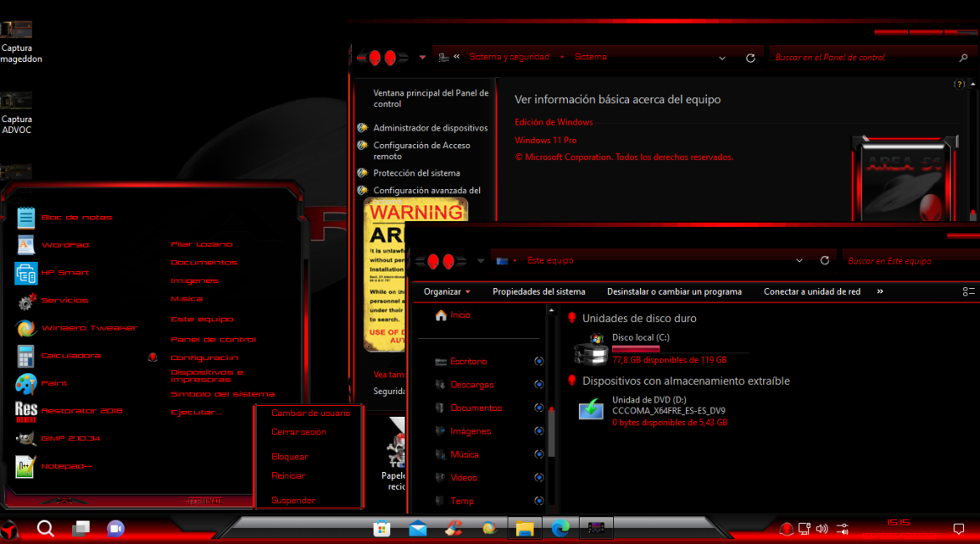Open Administrador de dispositivos link
The width and height of the screenshot is (980, 544).
click(430, 128)
